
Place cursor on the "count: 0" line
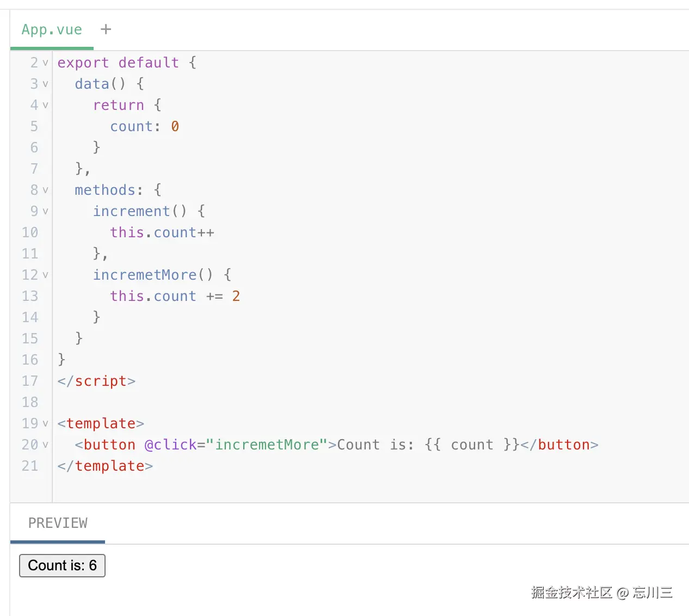pyautogui.click(x=144, y=126)
